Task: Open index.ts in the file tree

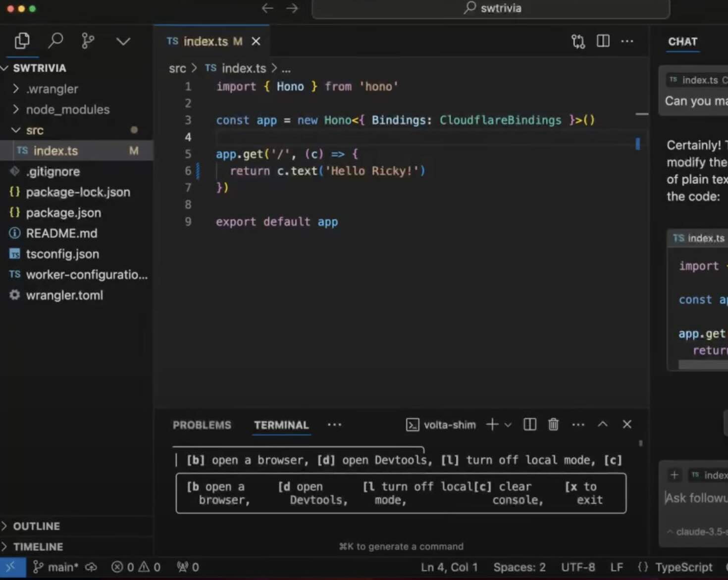Action: [55, 151]
